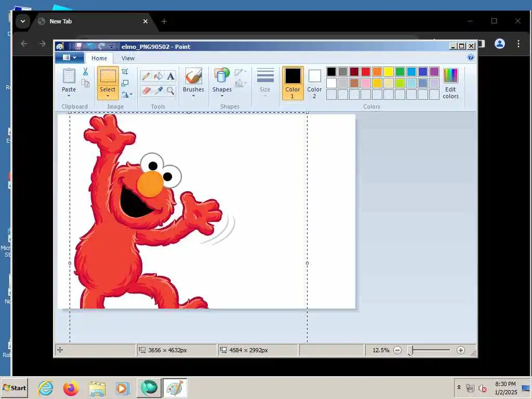Screen dimensions: 532x399
Task: Pick the white color swatch
Action: pos(331,83)
